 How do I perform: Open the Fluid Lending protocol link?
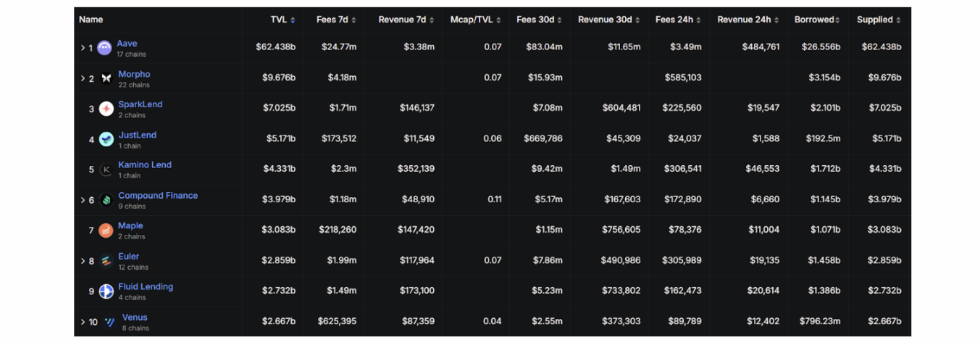[146, 287]
